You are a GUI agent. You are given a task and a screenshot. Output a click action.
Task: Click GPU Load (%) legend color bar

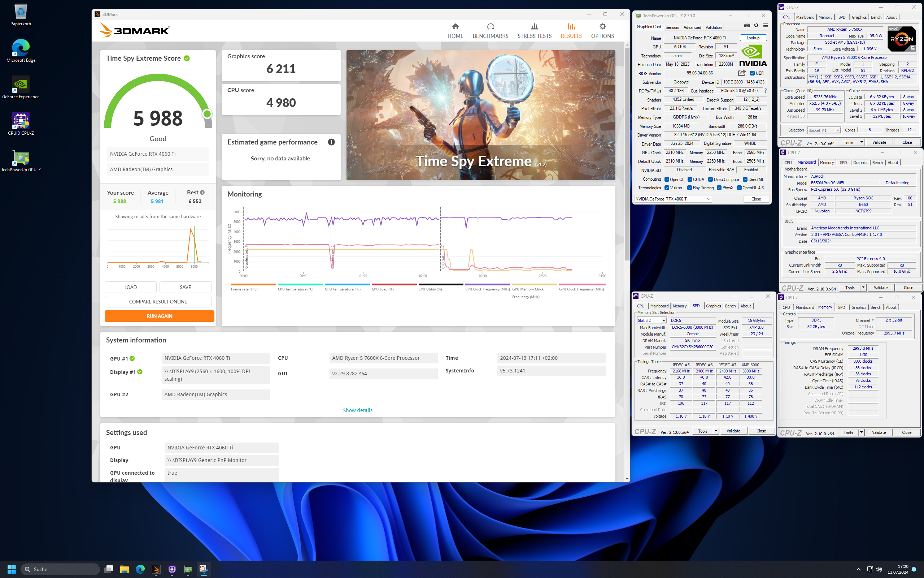coord(394,284)
